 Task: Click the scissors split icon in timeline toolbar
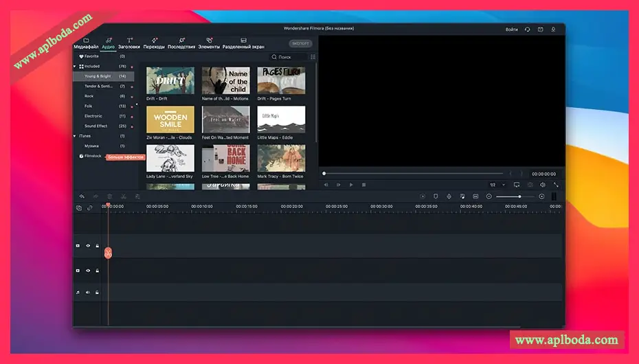[x=123, y=196]
